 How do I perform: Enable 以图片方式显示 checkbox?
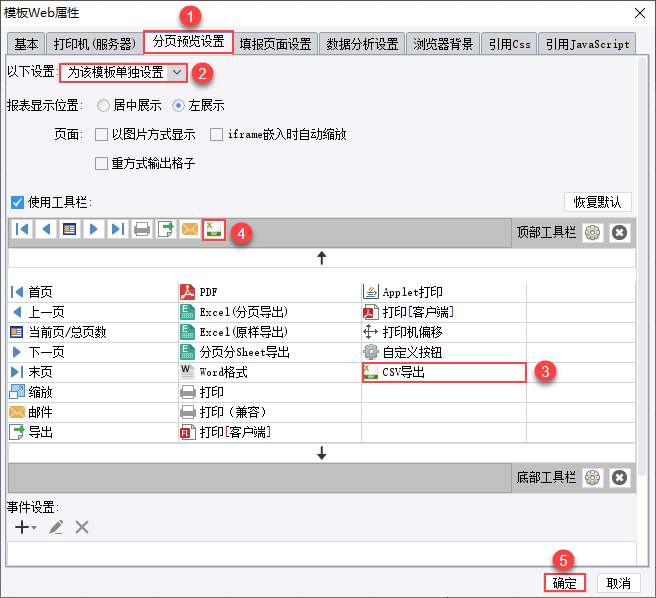[x=101, y=135]
